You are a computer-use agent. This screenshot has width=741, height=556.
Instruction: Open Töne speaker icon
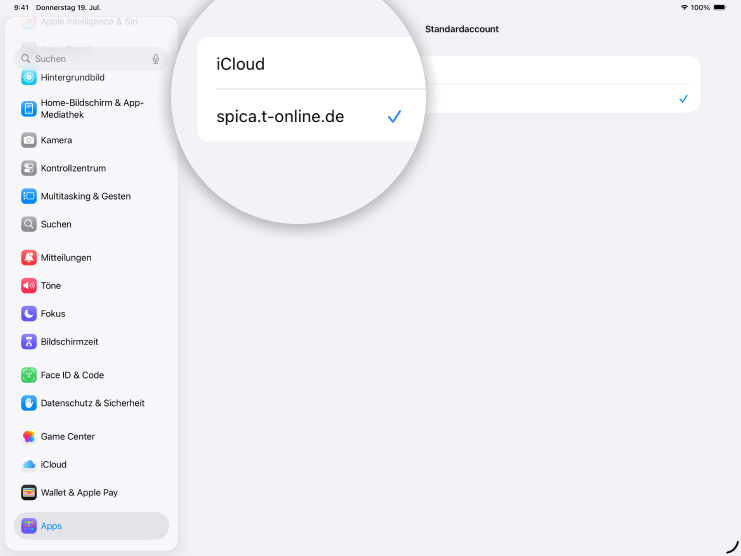(x=29, y=285)
